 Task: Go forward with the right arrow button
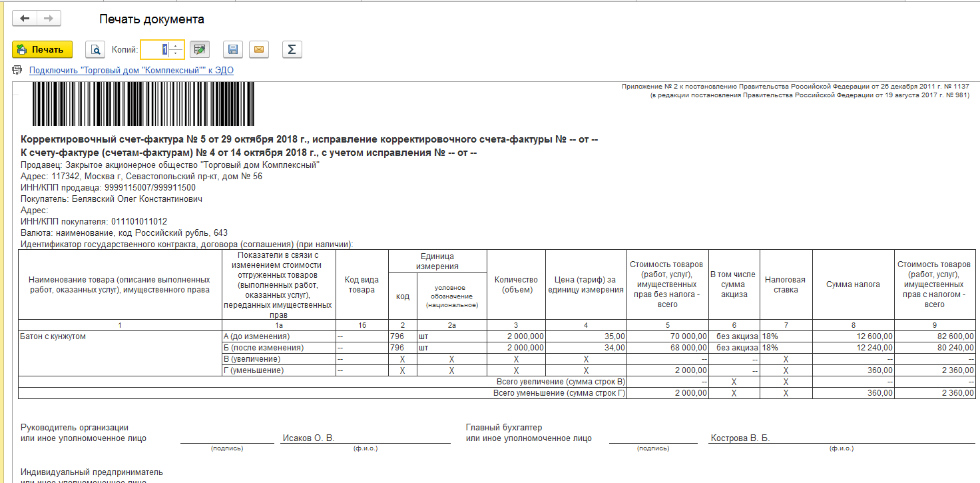click(x=49, y=19)
